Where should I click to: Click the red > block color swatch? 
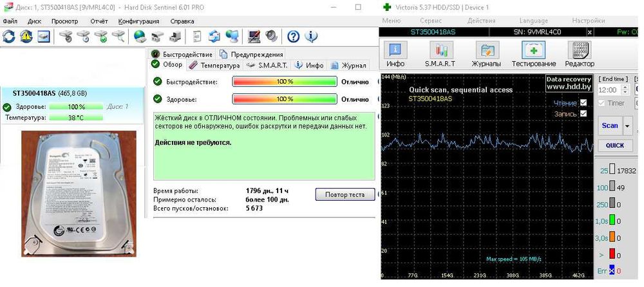(x=612, y=254)
